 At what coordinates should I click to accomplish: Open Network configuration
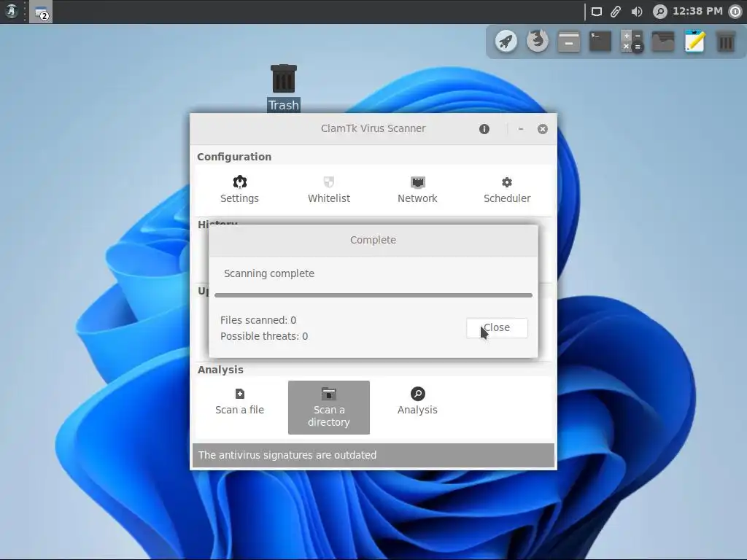[x=417, y=190]
